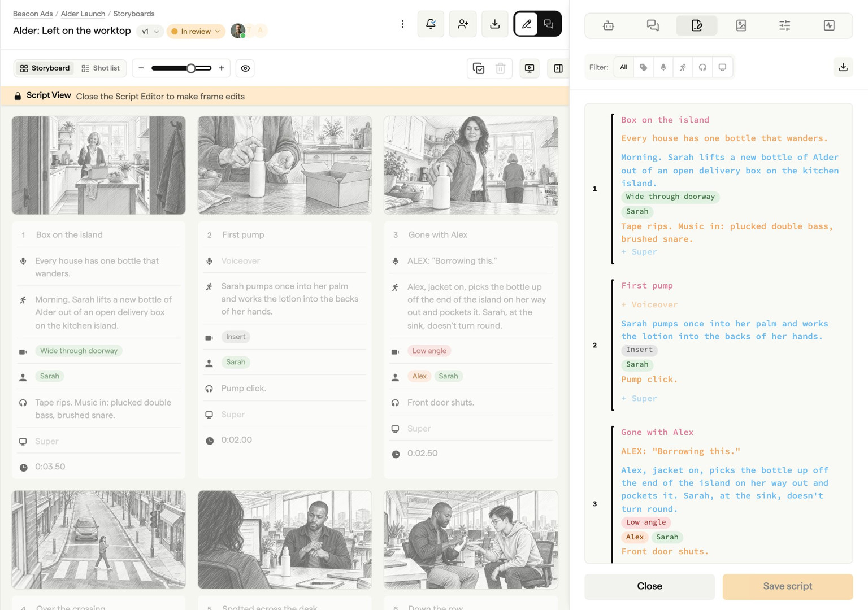868x610 pixels.
Task: Zoom in frames with the plus icon
Action: (x=222, y=68)
